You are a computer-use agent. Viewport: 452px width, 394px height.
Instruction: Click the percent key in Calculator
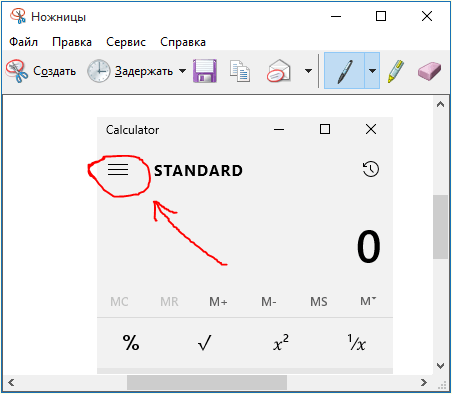pos(131,343)
